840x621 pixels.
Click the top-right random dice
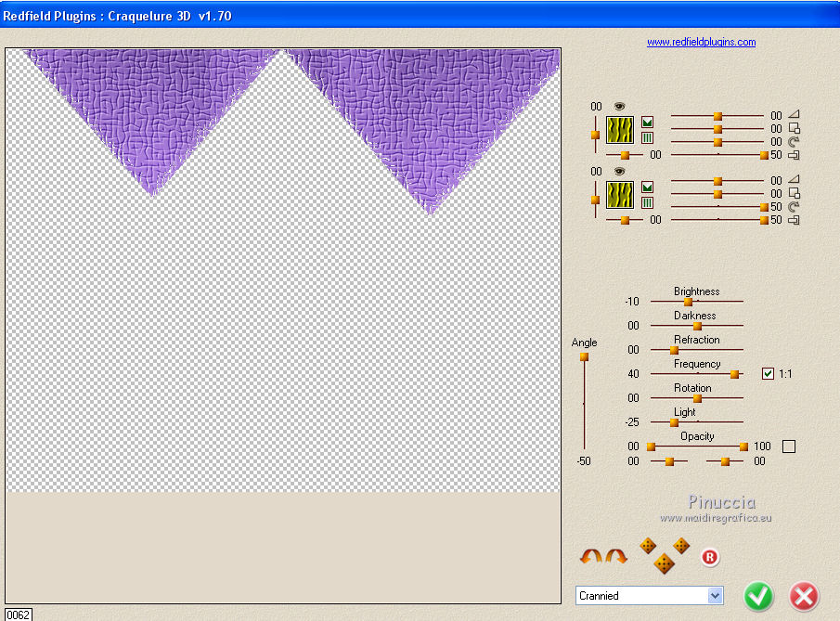pos(681,546)
